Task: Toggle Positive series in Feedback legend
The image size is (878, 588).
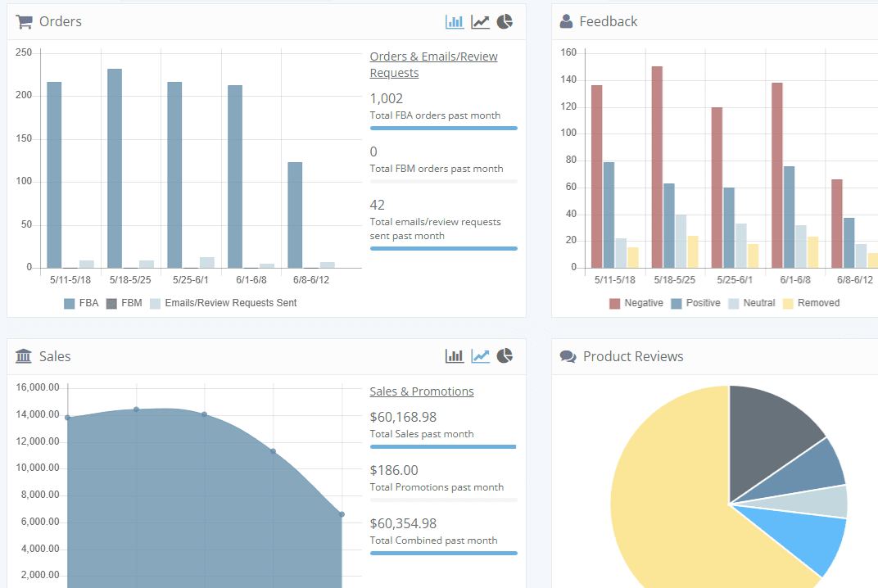Action: tap(695, 303)
